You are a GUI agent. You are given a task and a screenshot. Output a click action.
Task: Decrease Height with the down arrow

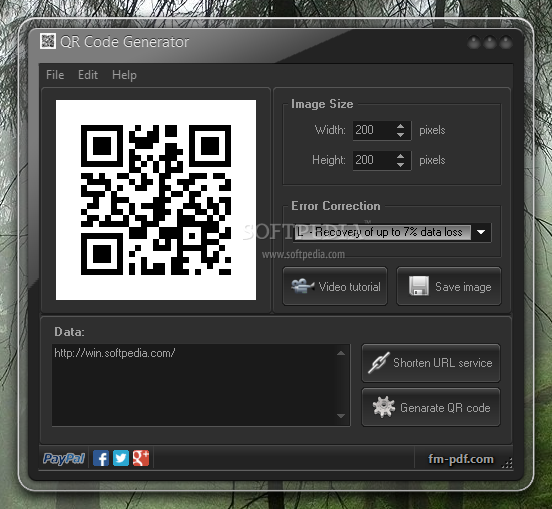tap(400, 165)
